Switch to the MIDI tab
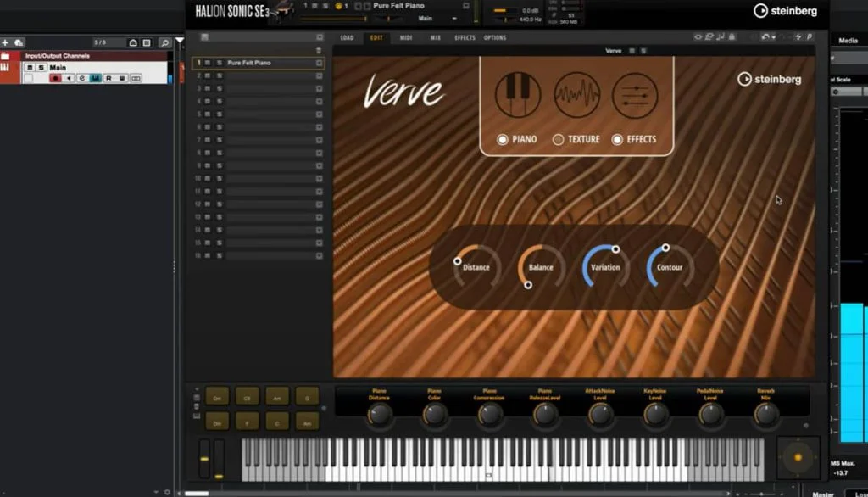This screenshot has width=868, height=497. 406,37
